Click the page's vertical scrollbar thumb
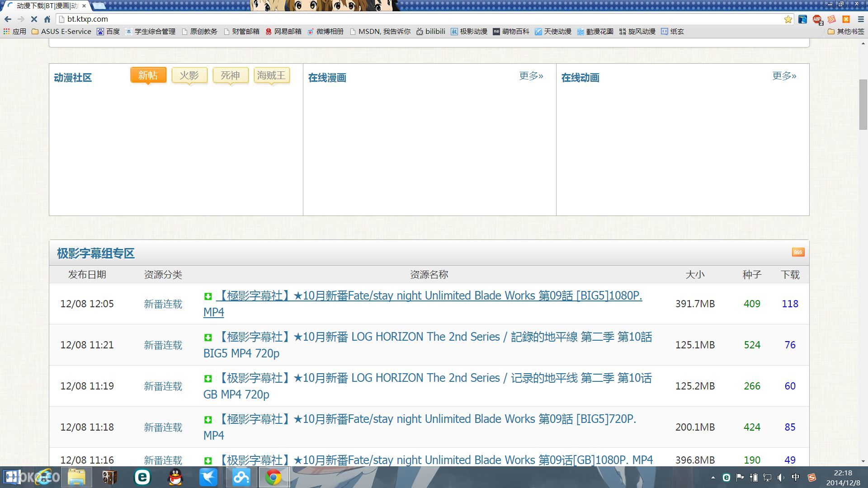868x488 pixels. click(x=863, y=105)
